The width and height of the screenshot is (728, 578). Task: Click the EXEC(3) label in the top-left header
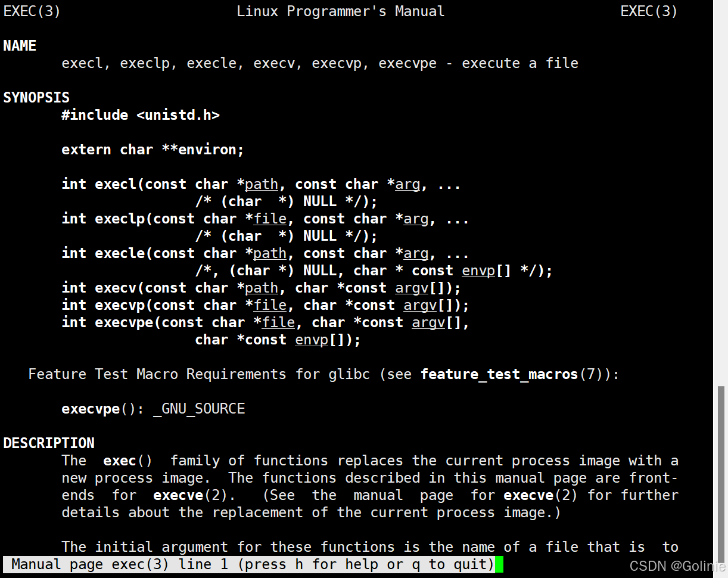tap(32, 11)
